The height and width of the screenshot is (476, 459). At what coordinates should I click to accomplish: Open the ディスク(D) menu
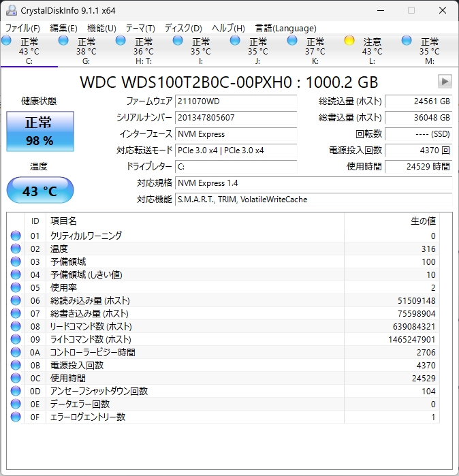pyautogui.click(x=183, y=28)
